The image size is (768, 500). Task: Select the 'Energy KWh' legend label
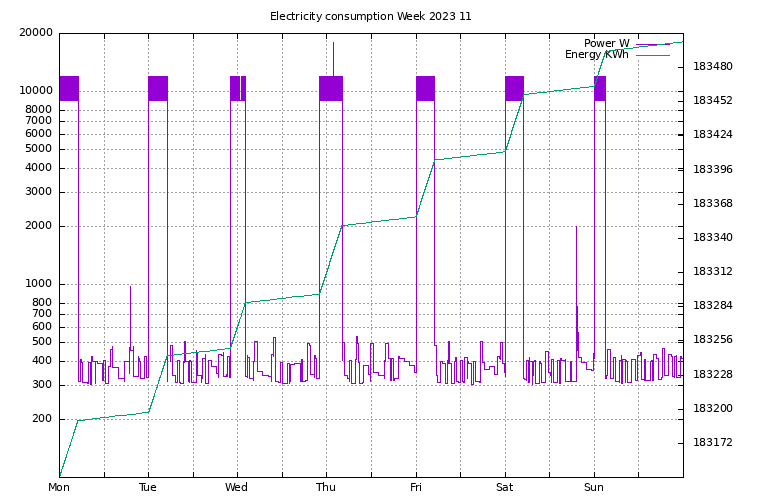click(597, 54)
